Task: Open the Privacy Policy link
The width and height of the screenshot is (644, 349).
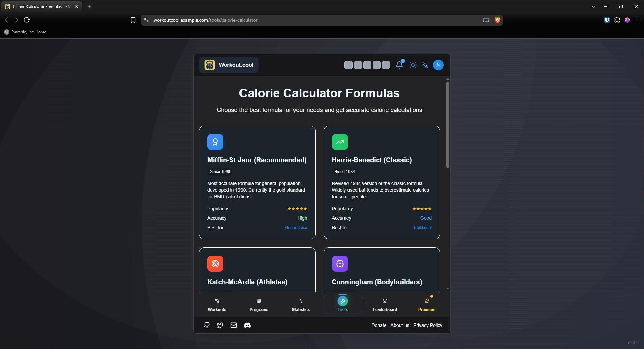Action: pos(428,325)
